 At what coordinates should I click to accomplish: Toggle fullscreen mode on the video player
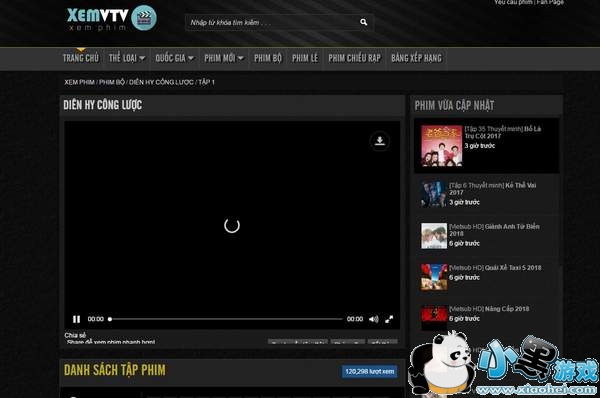pyautogui.click(x=389, y=319)
